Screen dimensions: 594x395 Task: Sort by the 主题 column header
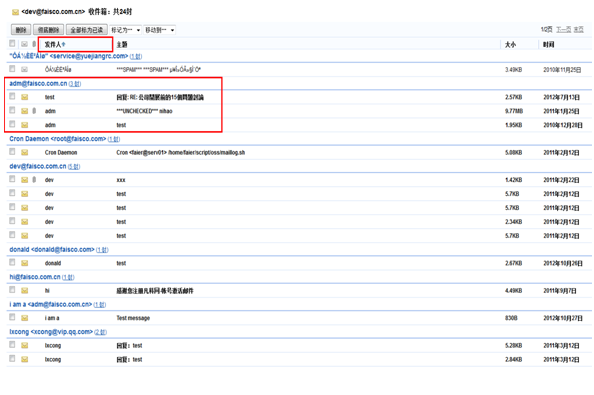tap(122, 45)
